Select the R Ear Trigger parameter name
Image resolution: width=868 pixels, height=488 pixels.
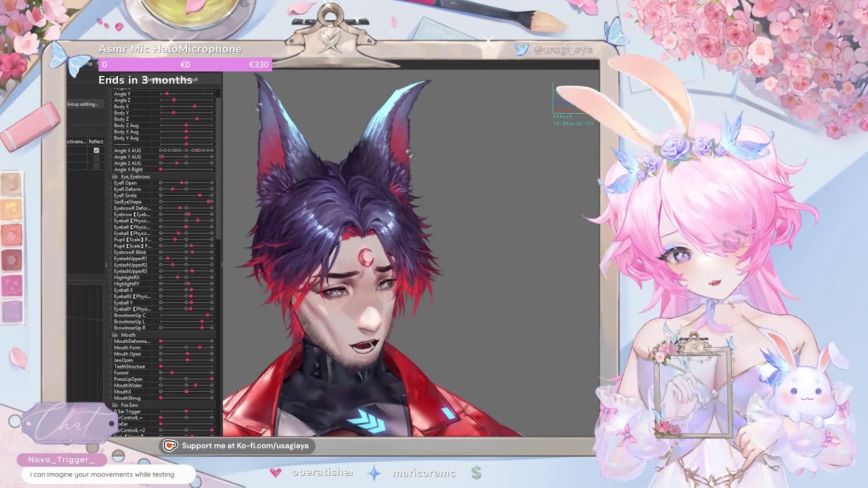pyautogui.click(x=127, y=411)
